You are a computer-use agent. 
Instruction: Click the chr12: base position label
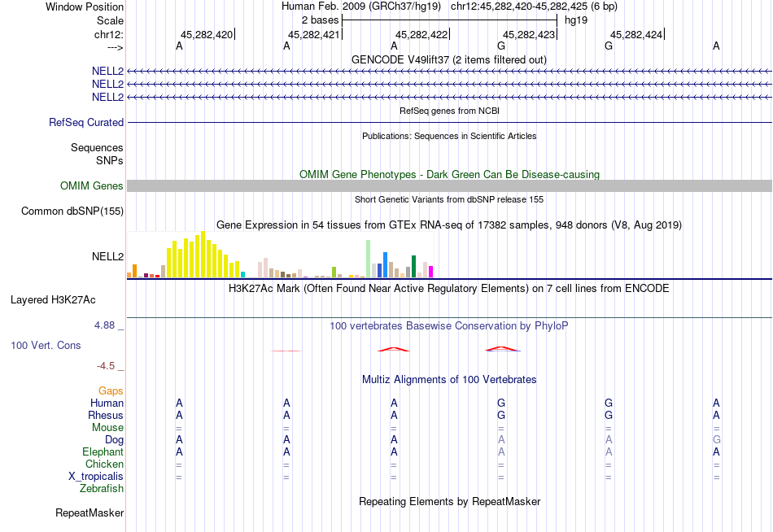(x=108, y=34)
